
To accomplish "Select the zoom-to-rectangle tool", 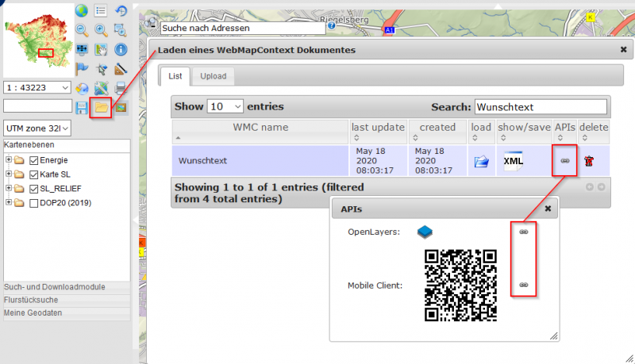I will tap(121, 30).
